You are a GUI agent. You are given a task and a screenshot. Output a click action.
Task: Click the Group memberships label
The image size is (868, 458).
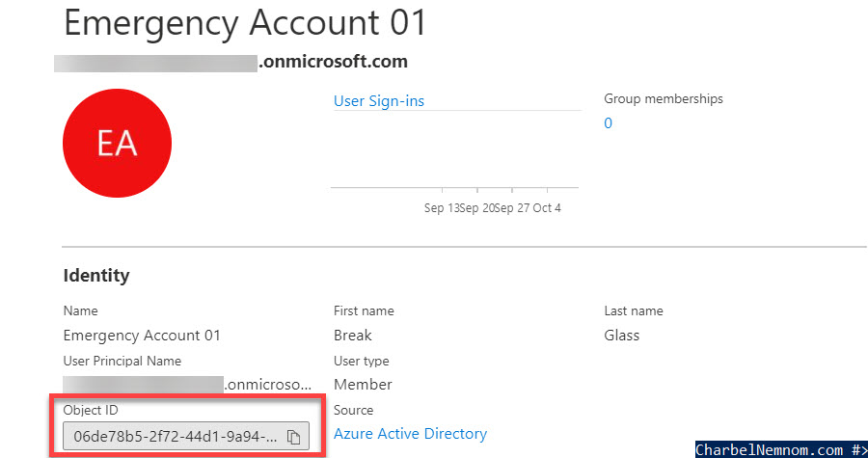pos(664,99)
